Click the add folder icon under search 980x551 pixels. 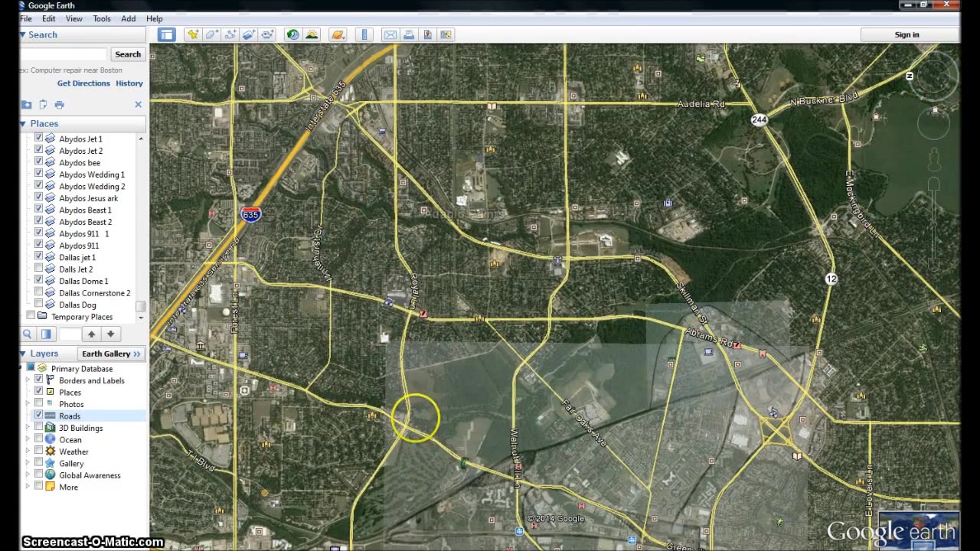tap(27, 105)
